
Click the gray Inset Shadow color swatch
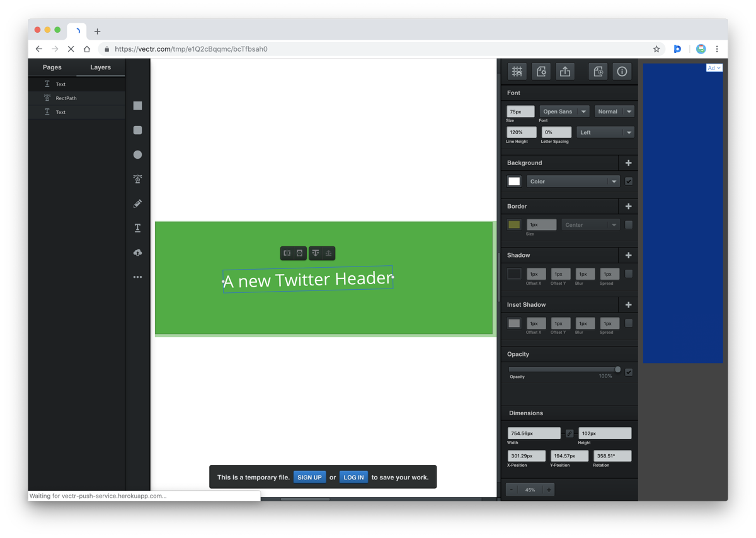coord(514,323)
